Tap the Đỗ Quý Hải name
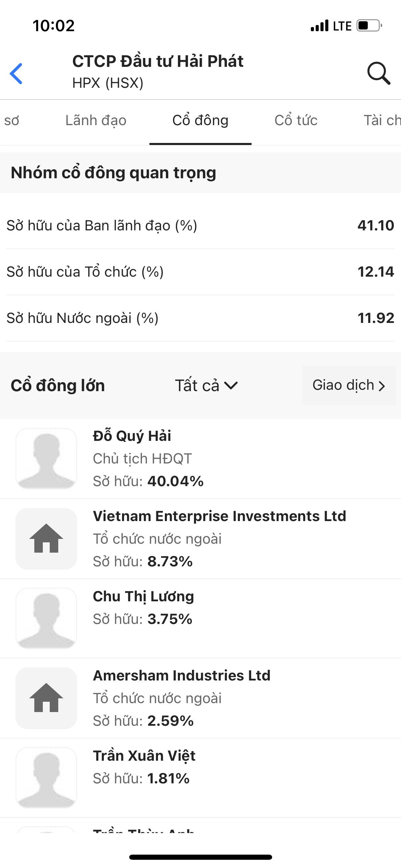The image size is (401, 868). tap(132, 436)
